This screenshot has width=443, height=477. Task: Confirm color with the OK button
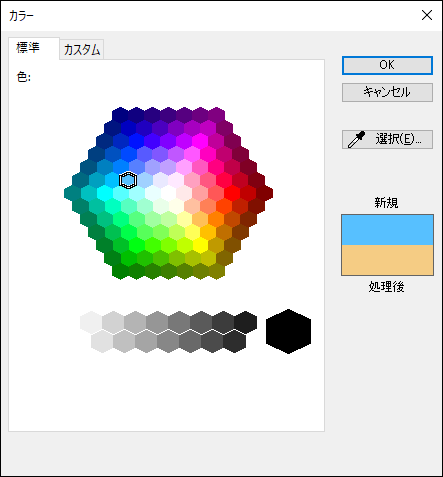click(387, 65)
